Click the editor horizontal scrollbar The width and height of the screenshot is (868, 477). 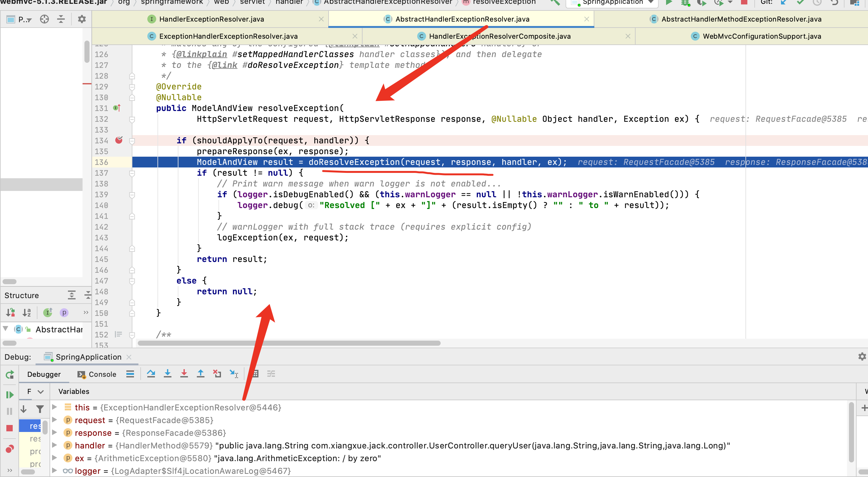tap(289, 343)
